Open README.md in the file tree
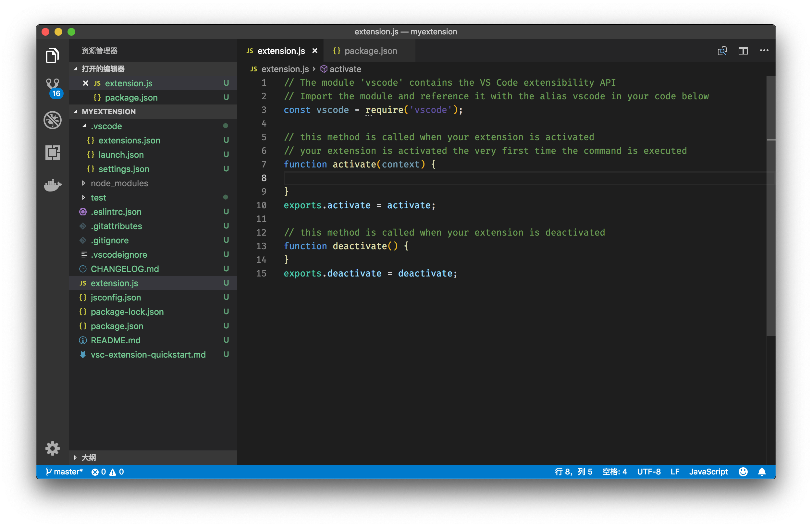This screenshot has height=527, width=812. tap(115, 340)
